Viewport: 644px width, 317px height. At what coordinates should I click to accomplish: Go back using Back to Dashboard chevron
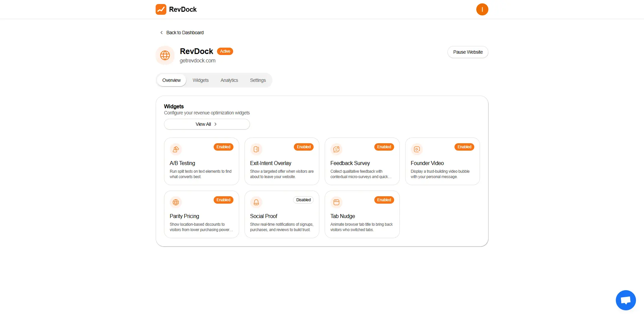tap(162, 33)
